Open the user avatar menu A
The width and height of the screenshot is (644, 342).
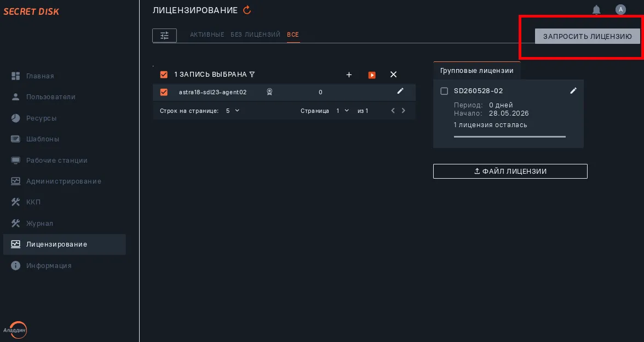click(x=620, y=9)
